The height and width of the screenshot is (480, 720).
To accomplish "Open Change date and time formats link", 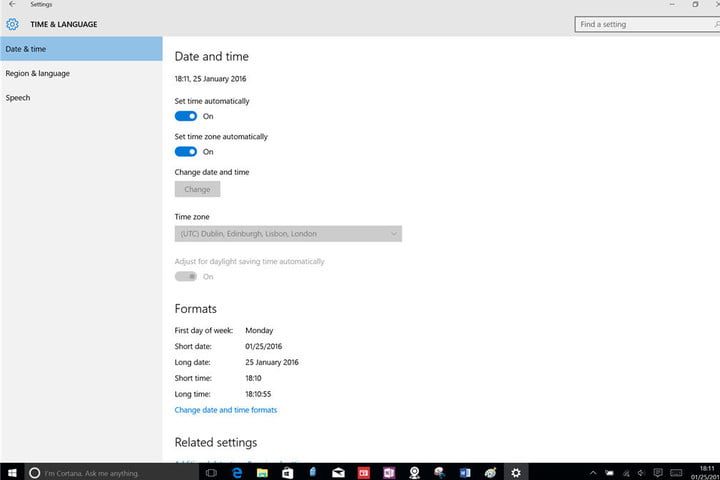I will point(226,410).
